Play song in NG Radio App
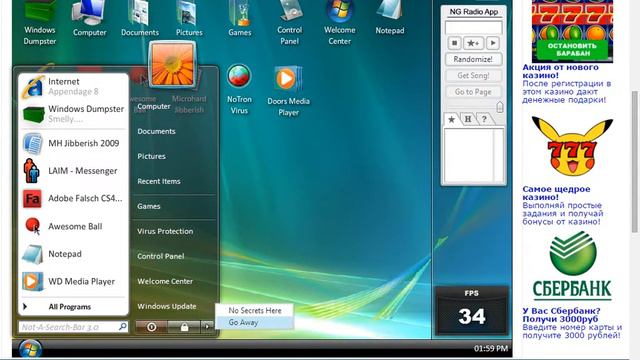The image size is (640, 360). pos(493,43)
